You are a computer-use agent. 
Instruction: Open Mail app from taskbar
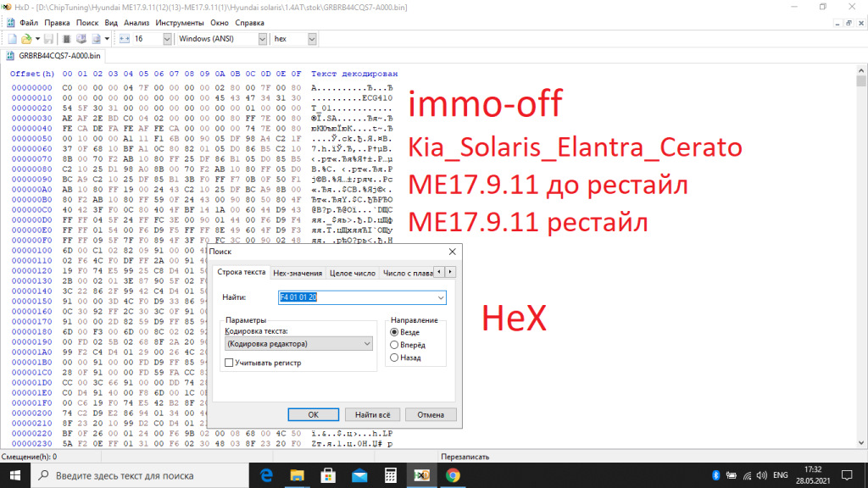pos(359,475)
